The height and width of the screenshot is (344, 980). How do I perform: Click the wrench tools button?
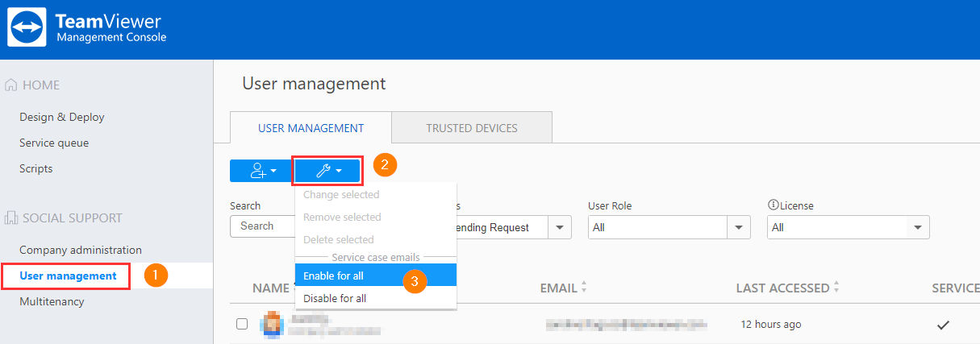(x=327, y=170)
